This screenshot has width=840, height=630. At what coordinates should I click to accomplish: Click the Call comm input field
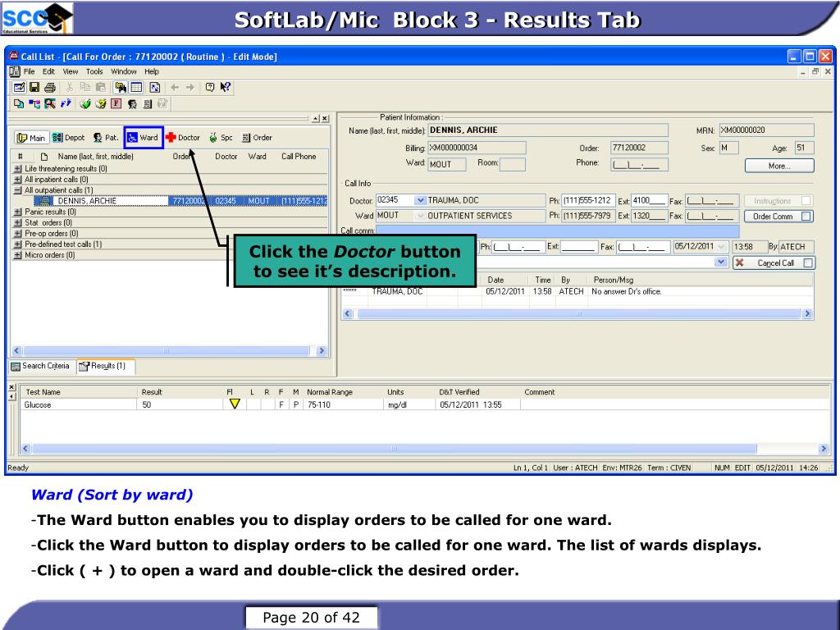point(558,231)
